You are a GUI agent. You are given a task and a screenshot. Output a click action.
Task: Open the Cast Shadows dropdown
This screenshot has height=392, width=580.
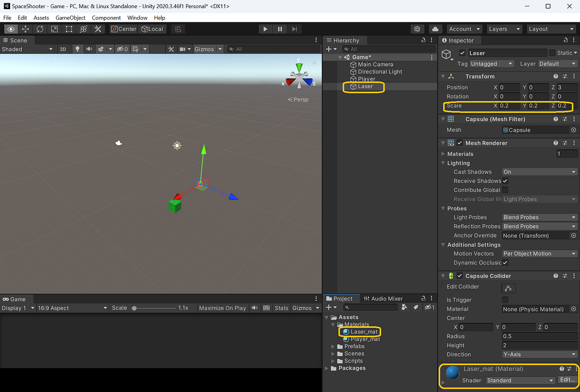pyautogui.click(x=539, y=172)
